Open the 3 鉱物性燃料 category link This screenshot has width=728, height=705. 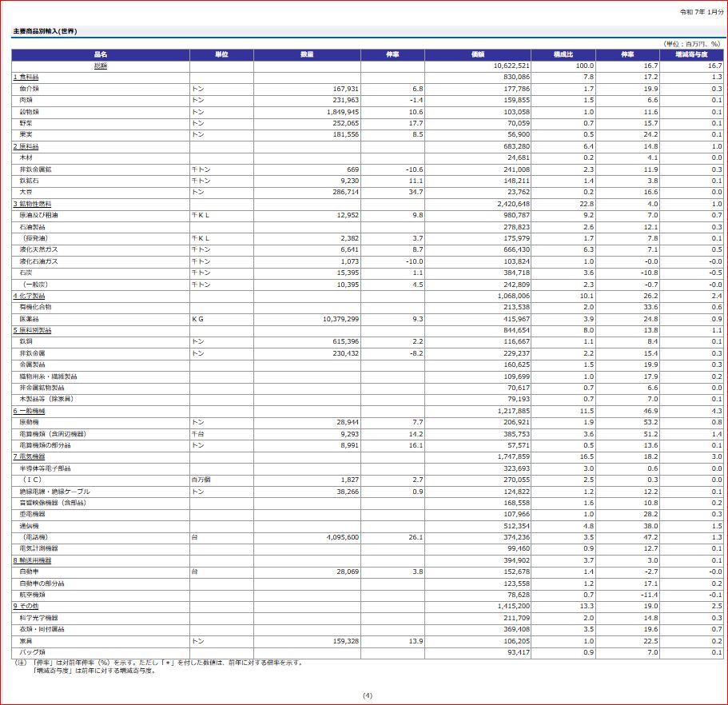point(31,204)
